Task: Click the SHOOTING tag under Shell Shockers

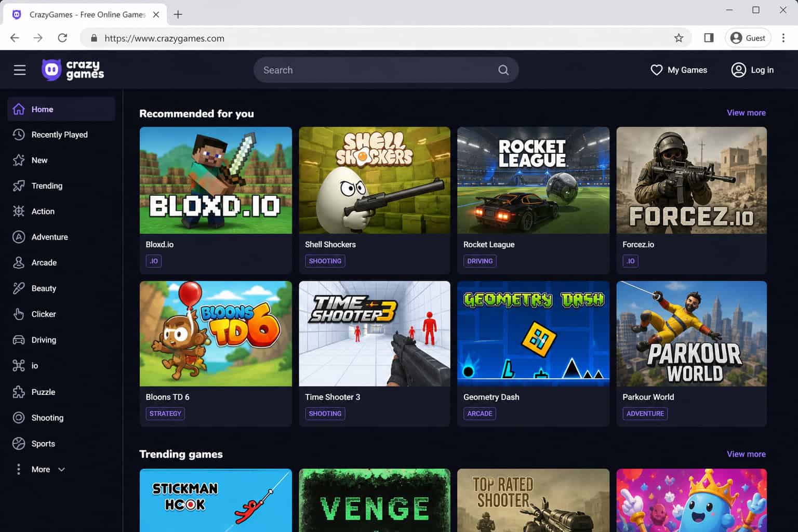Action: click(x=325, y=261)
